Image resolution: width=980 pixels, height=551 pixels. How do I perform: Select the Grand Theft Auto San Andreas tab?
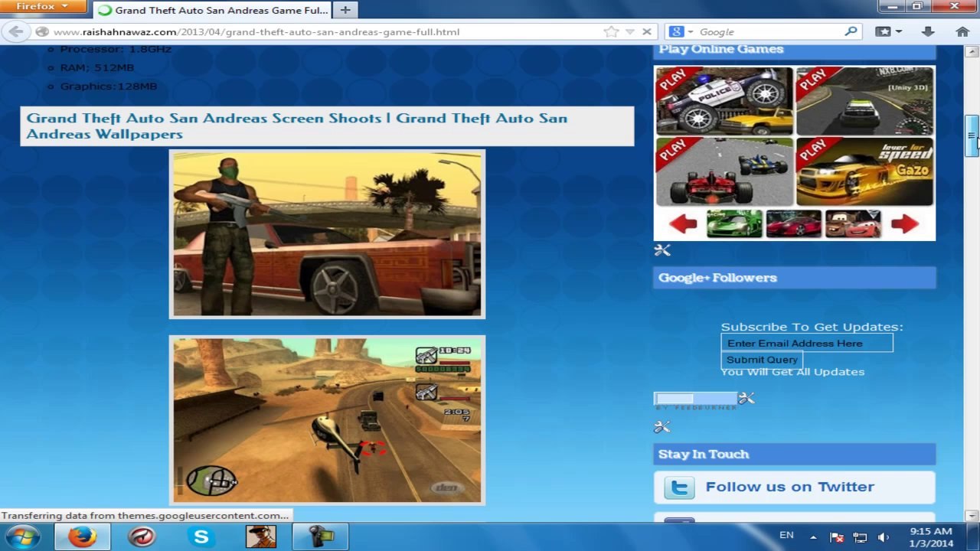[213, 10]
